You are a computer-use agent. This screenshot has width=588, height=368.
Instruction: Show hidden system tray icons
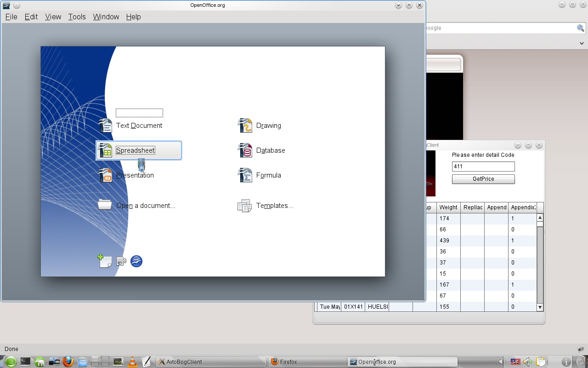click(x=501, y=362)
